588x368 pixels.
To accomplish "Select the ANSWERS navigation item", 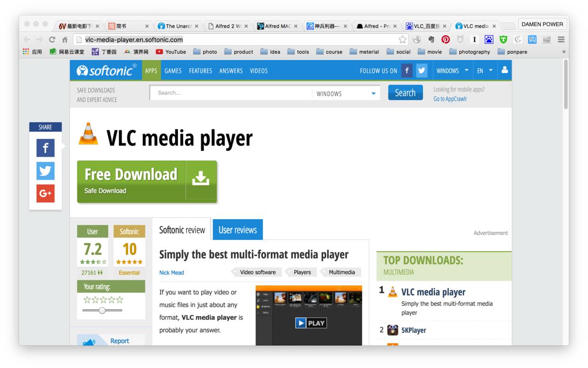I will click(231, 71).
